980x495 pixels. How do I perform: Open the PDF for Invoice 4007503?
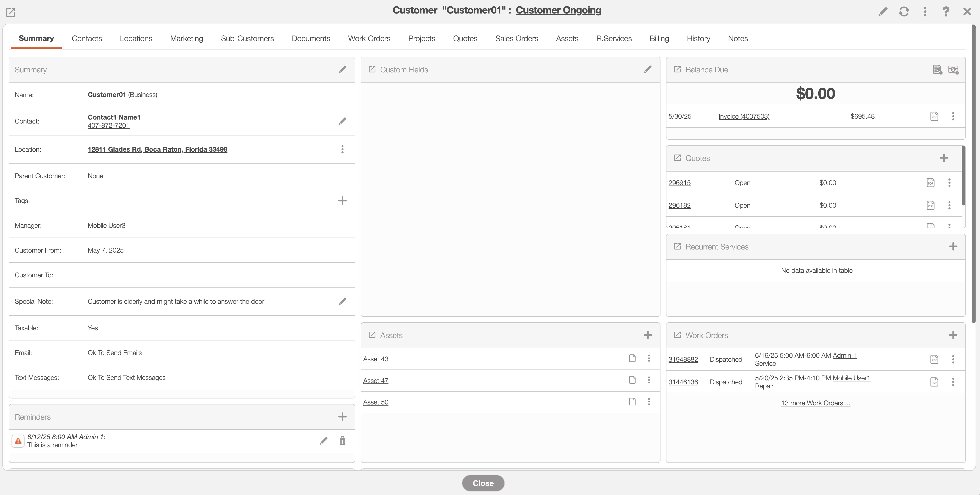pyautogui.click(x=934, y=116)
